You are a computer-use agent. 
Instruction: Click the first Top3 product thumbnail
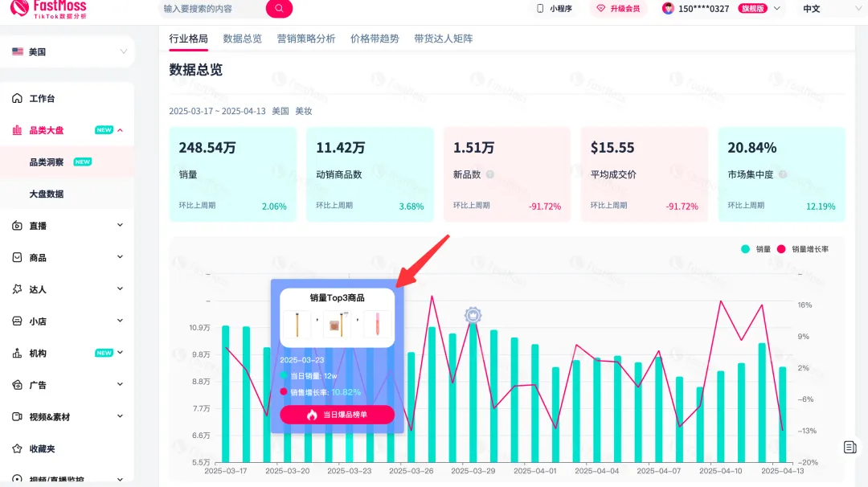pos(297,325)
